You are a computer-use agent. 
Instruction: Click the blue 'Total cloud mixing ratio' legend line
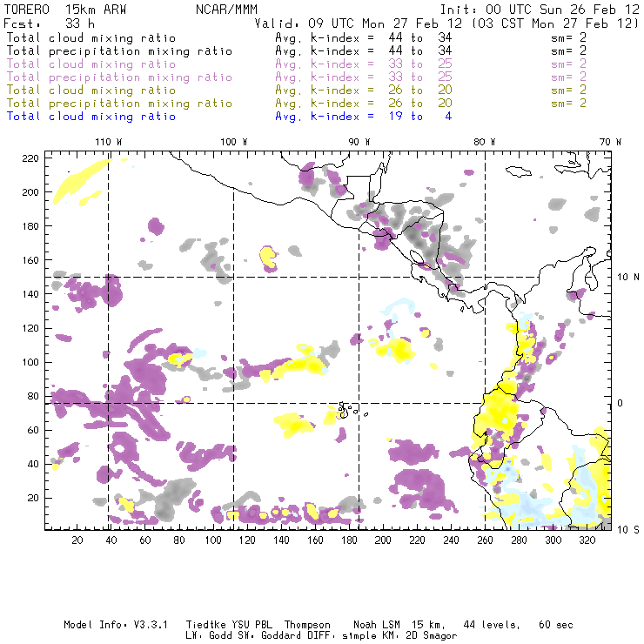[91, 117]
